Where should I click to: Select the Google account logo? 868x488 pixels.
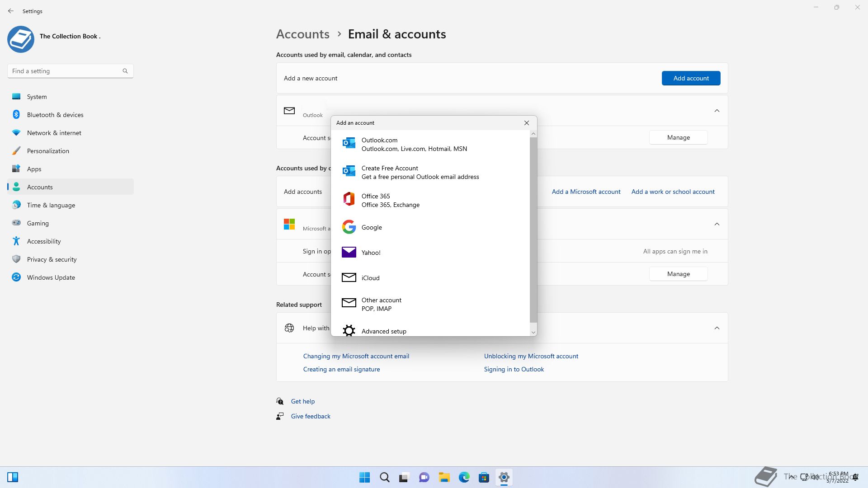point(349,227)
